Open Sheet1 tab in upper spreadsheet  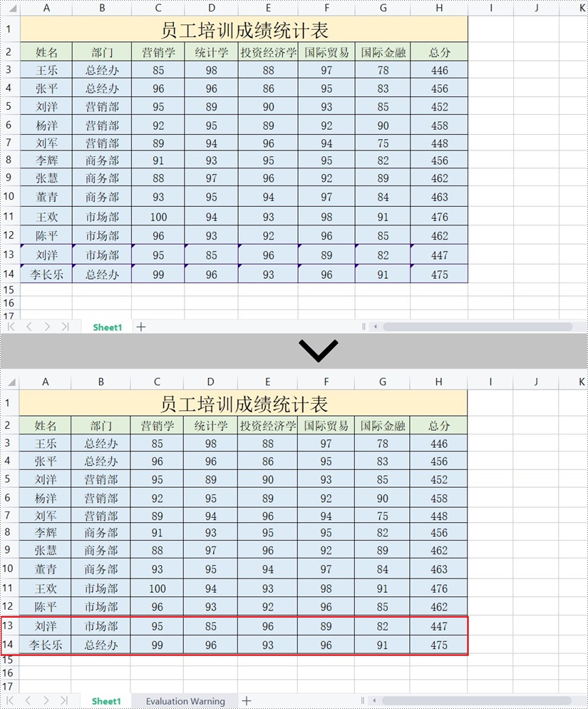tap(108, 327)
